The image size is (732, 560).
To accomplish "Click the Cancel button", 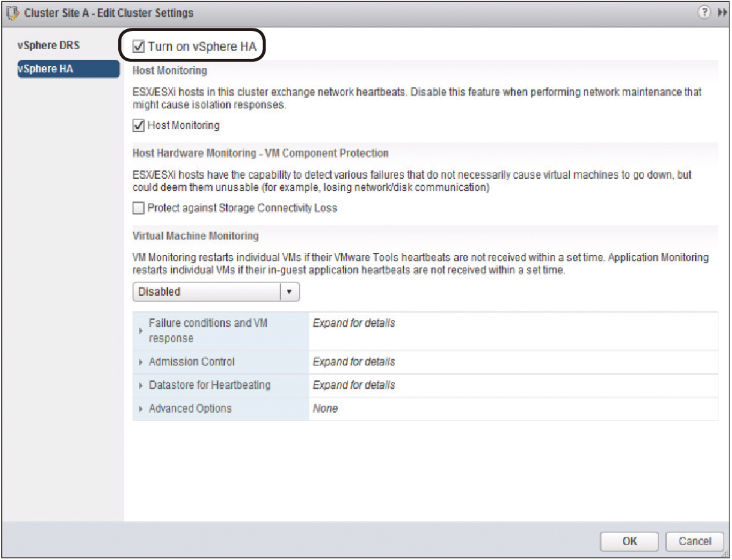I will point(695,541).
